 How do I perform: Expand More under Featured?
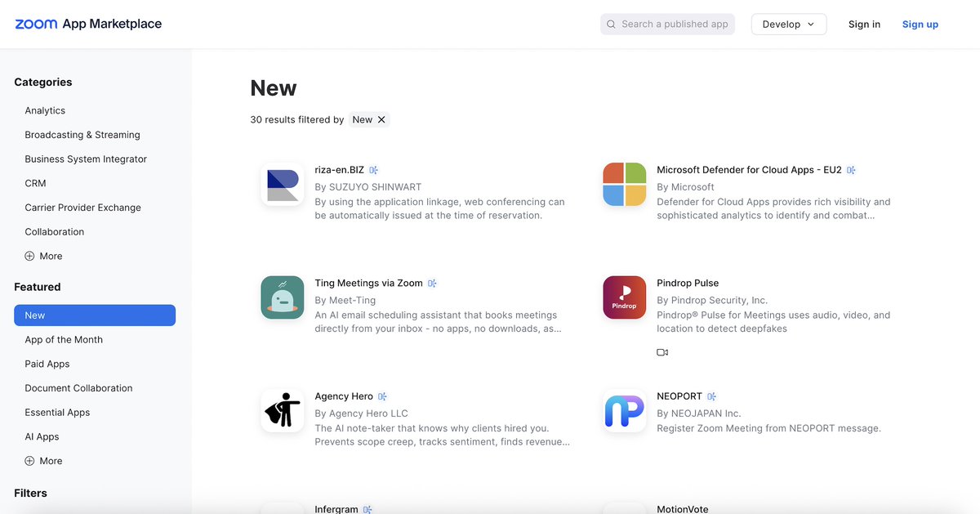(42, 460)
